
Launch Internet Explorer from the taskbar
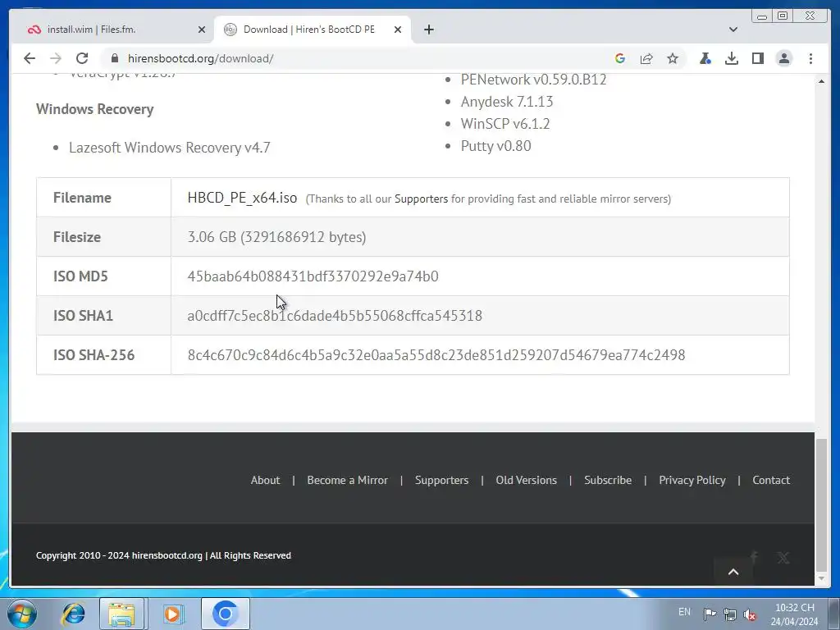coord(73,614)
